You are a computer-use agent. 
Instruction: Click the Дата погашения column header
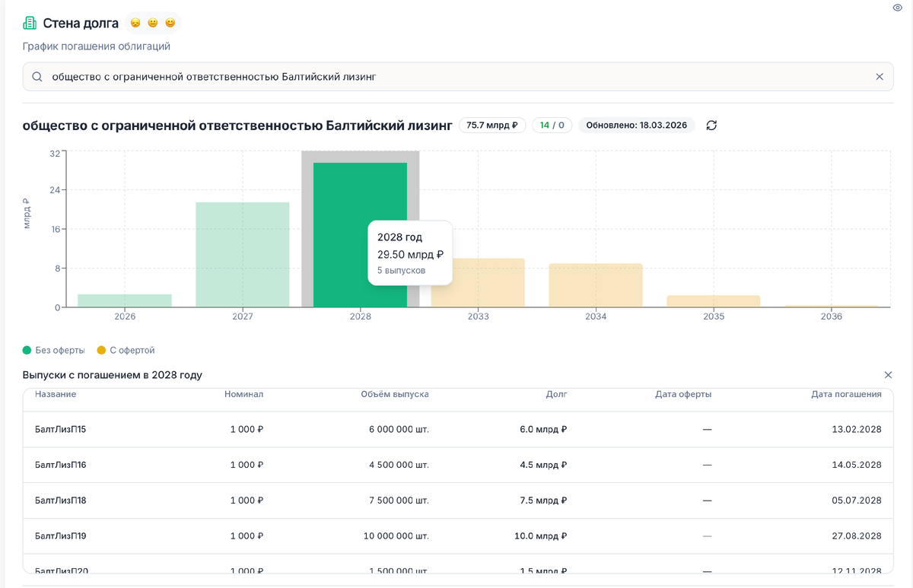tap(846, 394)
